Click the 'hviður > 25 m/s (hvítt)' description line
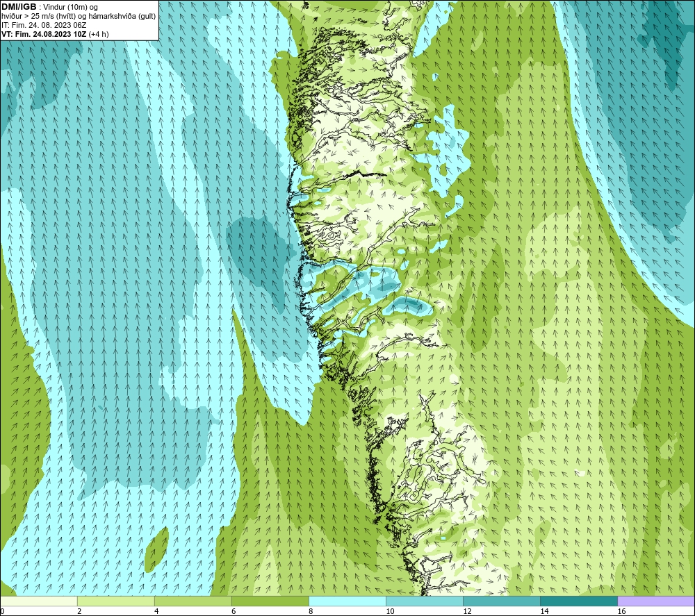The height and width of the screenshot is (616, 695). click(79, 17)
